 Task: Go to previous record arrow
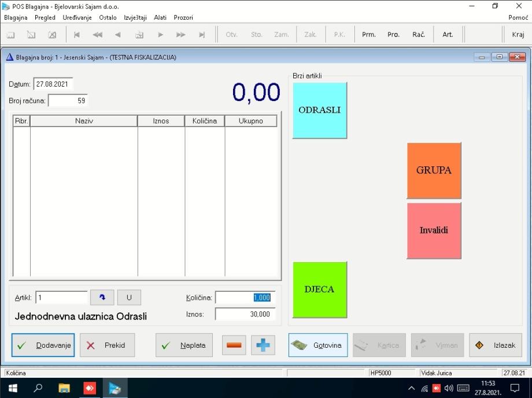(x=118, y=35)
